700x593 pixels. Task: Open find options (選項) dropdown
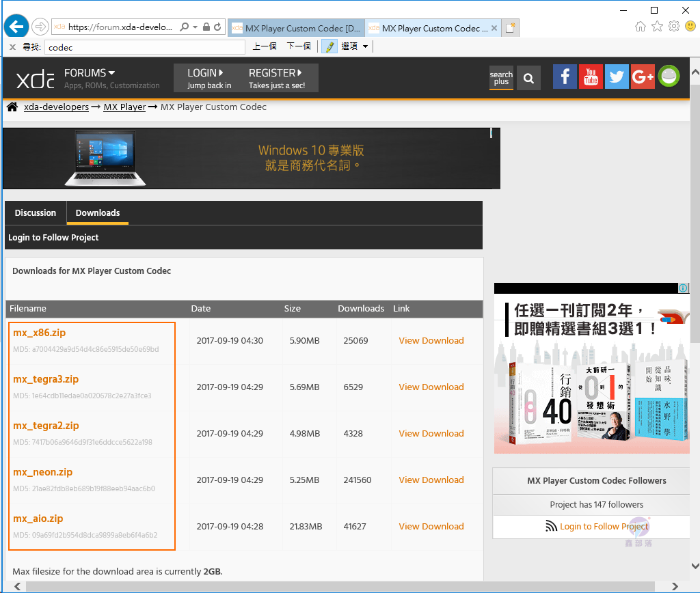coord(355,46)
